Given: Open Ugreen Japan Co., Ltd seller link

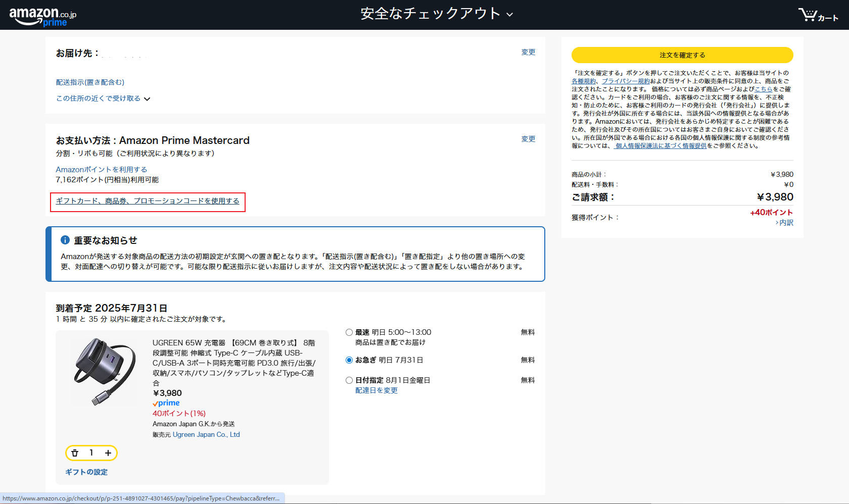Looking at the screenshot, I should pos(206,434).
